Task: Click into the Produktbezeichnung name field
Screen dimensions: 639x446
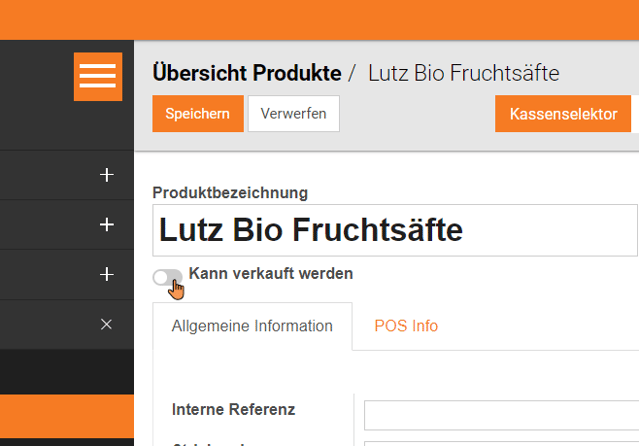Action: click(395, 231)
